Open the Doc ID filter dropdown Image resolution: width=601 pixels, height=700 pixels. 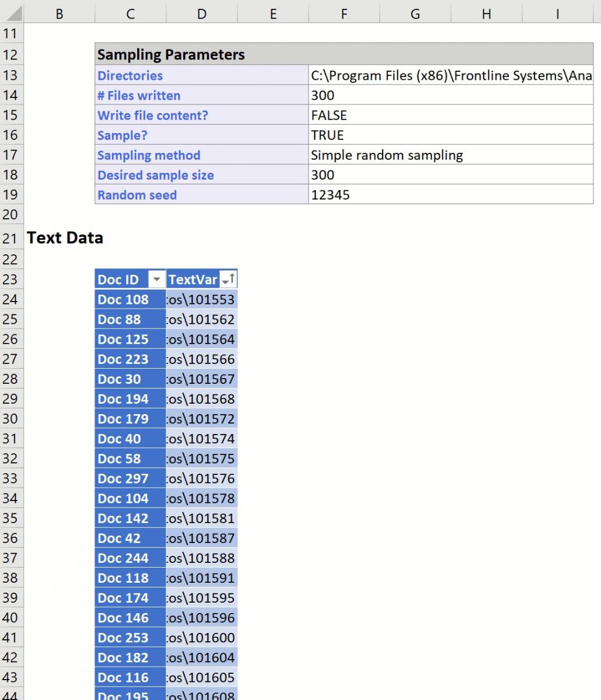coord(156,280)
